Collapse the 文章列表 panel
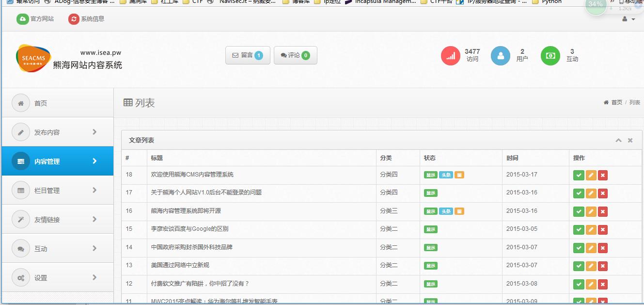The image size is (644, 305). [618, 140]
